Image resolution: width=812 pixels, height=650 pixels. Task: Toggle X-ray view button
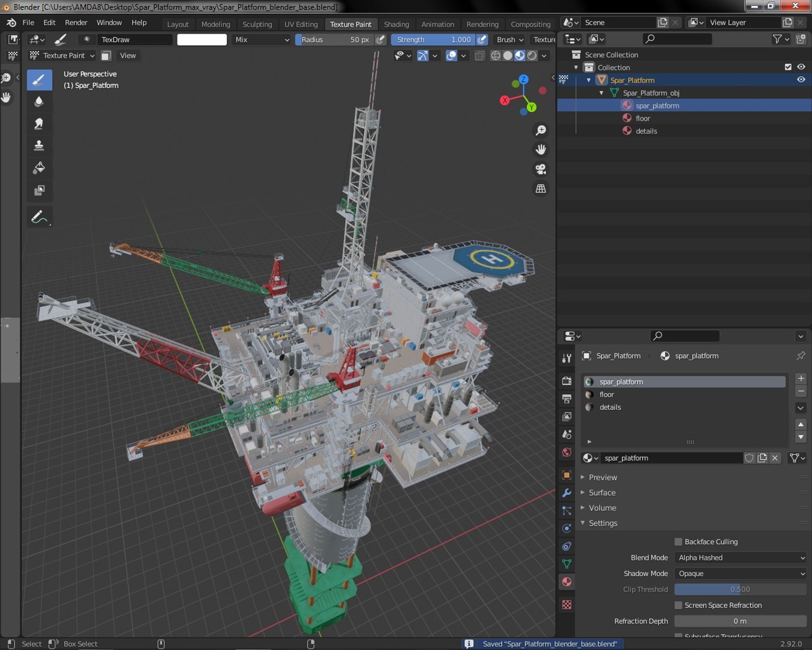click(479, 55)
